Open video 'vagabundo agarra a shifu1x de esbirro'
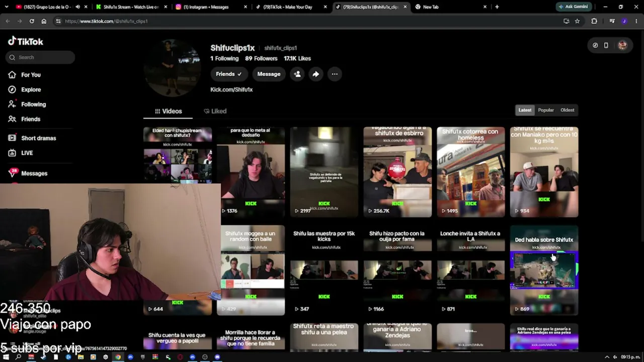The height and width of the screenshot is (362, 644). pyautogui.click(x=397, y=172)
